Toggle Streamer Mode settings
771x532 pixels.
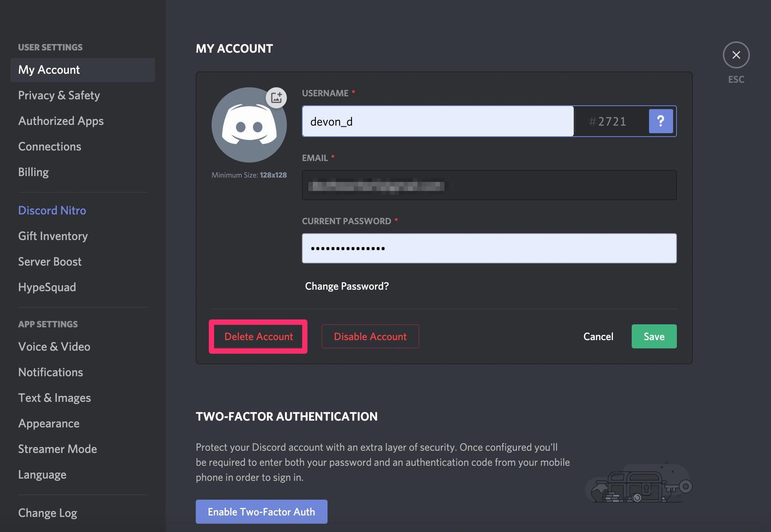click(x=58, y=448)
